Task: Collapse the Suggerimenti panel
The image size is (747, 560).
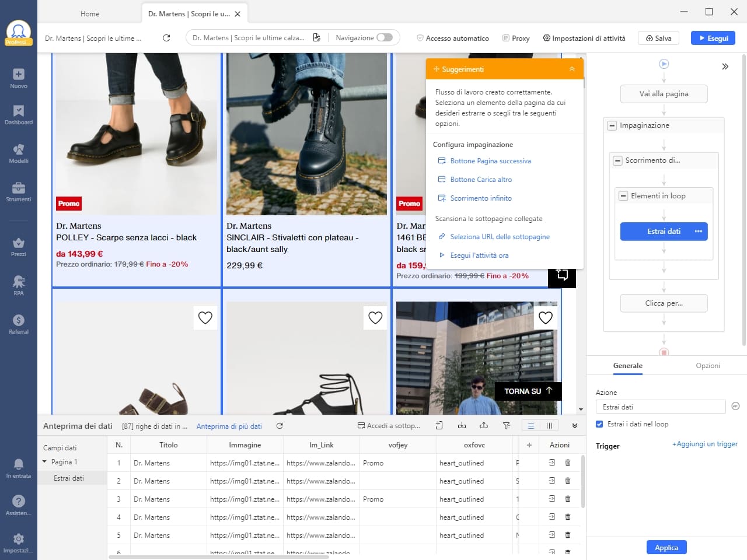Action: (572, 69)
